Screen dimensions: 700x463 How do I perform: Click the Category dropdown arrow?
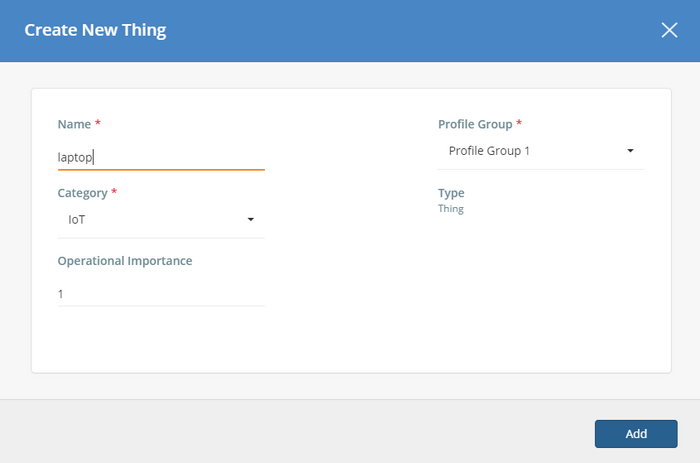[x=251, y=220]
